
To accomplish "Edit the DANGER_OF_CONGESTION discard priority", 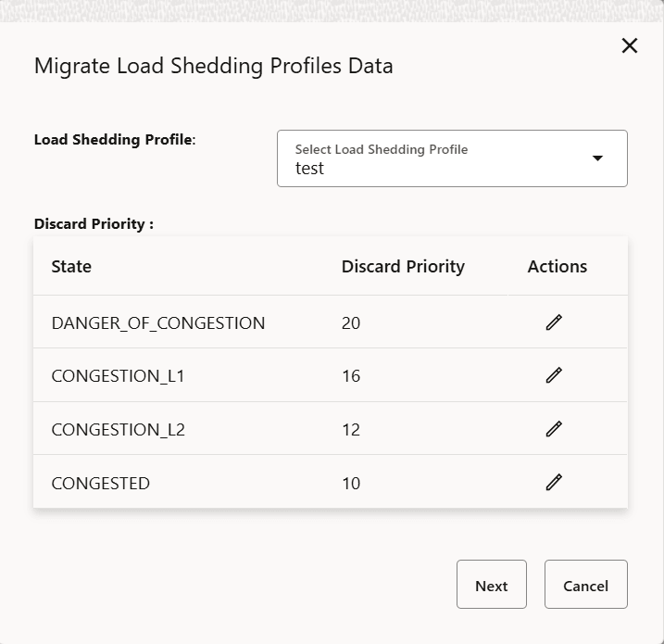I will tap(554, 322).
